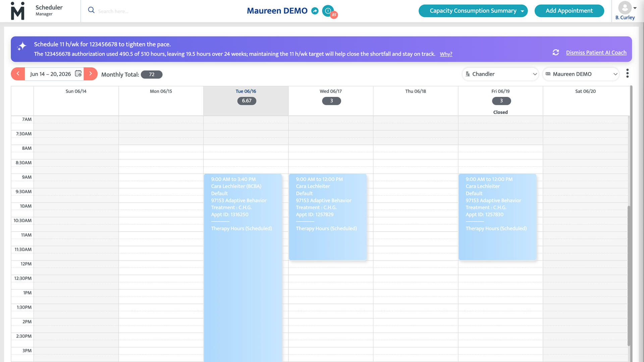Open patient profile arrow icon next to Maureen DEMO
The image size is (644, 362).
tap(315, 11)
